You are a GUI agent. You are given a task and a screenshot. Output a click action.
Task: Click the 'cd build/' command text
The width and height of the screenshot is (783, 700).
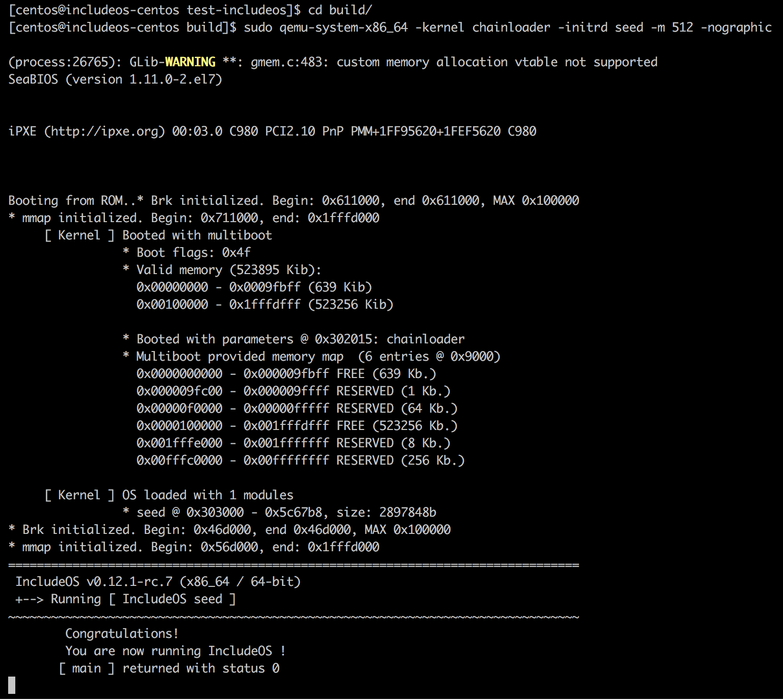[340, 10]
